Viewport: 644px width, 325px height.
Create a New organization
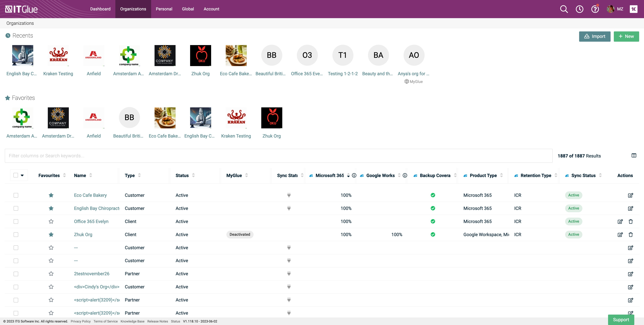coord(626,36)
